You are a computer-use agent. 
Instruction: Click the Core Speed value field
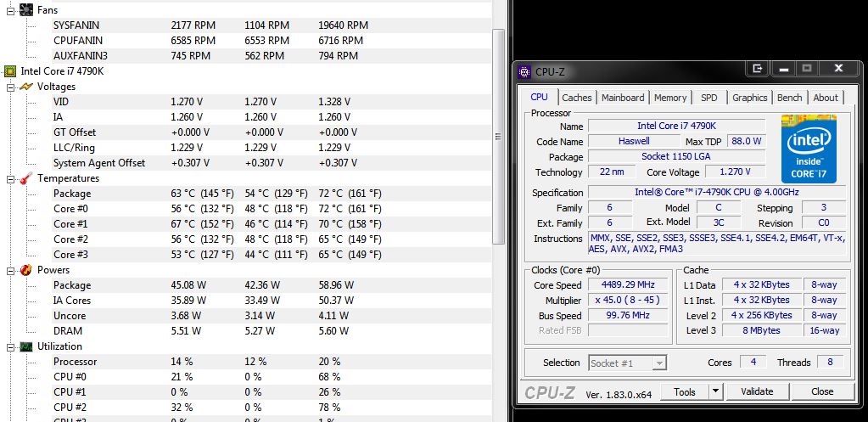click(628, 285)
